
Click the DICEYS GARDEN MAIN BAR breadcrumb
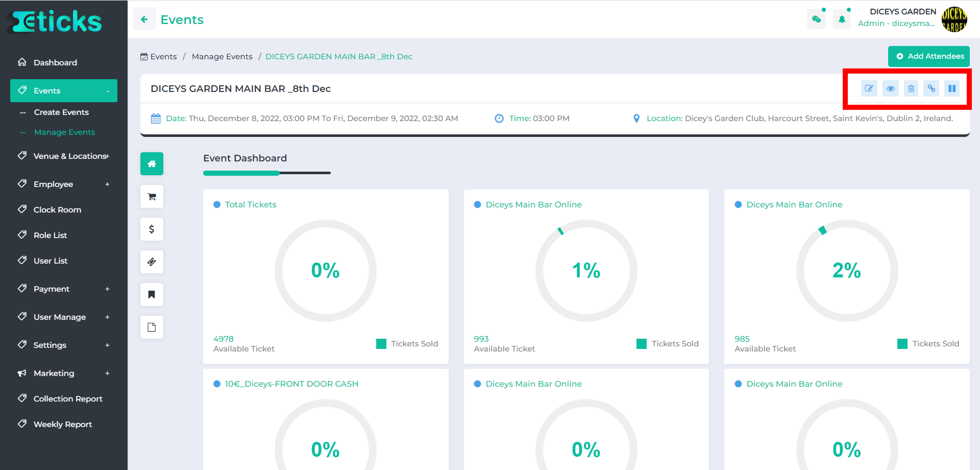point(339,57)
